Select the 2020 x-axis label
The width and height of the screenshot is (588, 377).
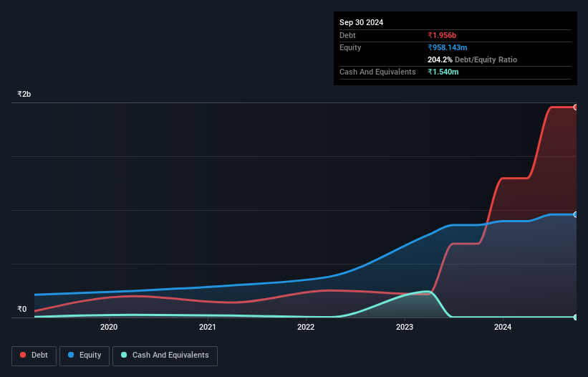coord(109,327)
